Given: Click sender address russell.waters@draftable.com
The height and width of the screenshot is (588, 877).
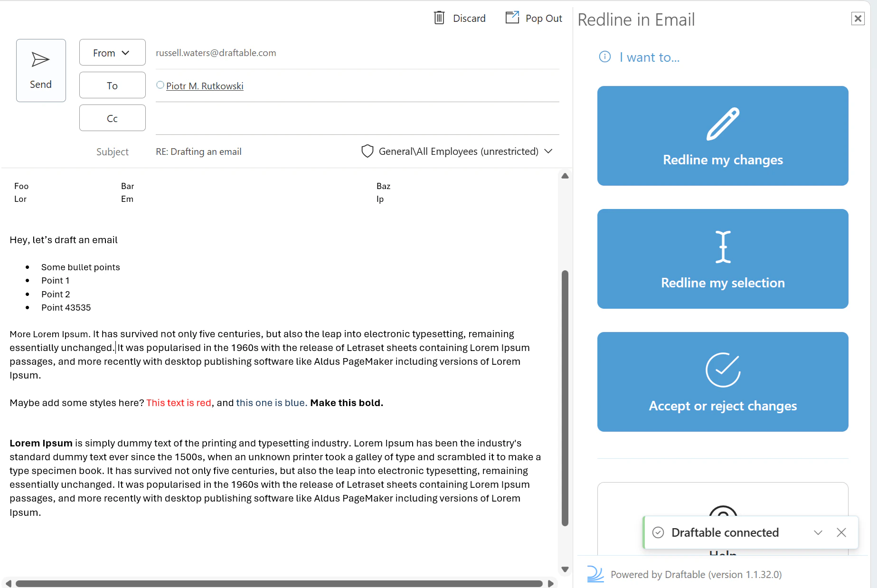Looking at the screenshot, I should pos(216,53).
